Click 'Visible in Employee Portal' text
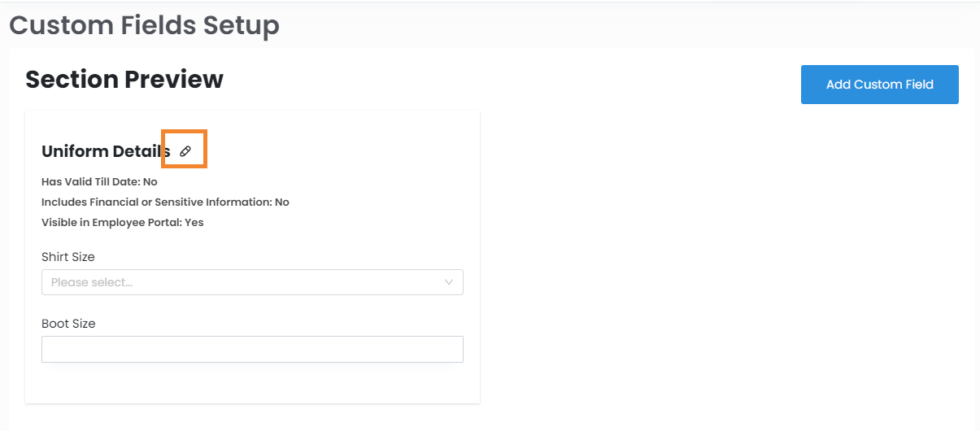980x431 pixels. coord(111,222)
